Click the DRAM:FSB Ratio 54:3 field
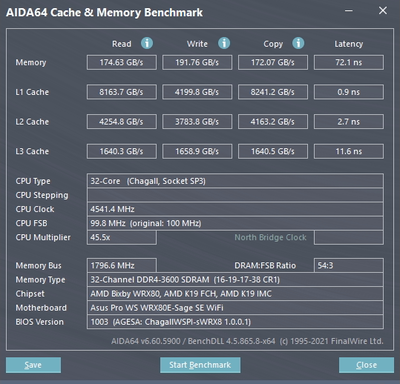 pyautogui.click(x=349, y=266)
